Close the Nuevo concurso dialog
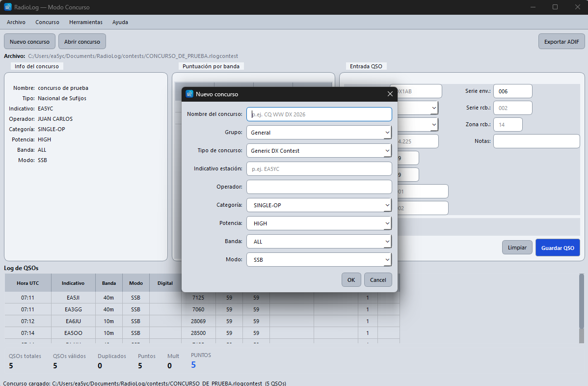Image resolution: width=588 pixels, height=386 pixels. pyautogui.click(x=390, y=94)
